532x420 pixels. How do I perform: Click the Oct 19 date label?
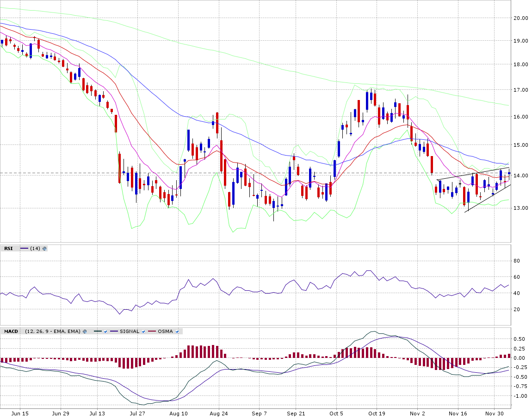pyautogui.click(x=377, y=413)
